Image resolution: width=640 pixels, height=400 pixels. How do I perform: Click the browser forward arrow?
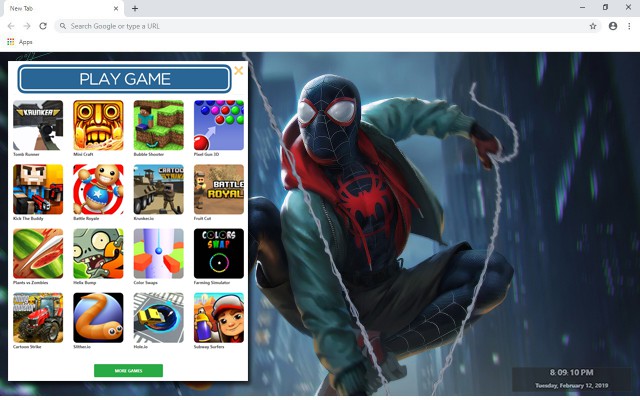27,26
